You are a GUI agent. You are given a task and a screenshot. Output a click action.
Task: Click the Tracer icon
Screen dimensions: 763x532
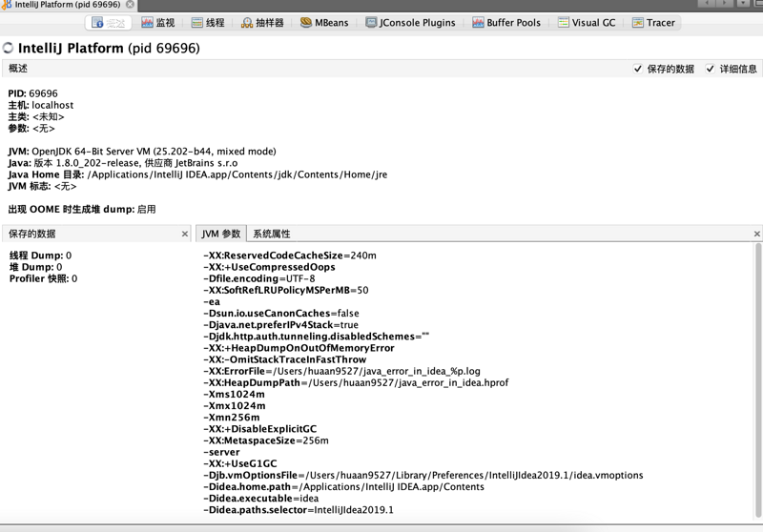tap(637, 22)
